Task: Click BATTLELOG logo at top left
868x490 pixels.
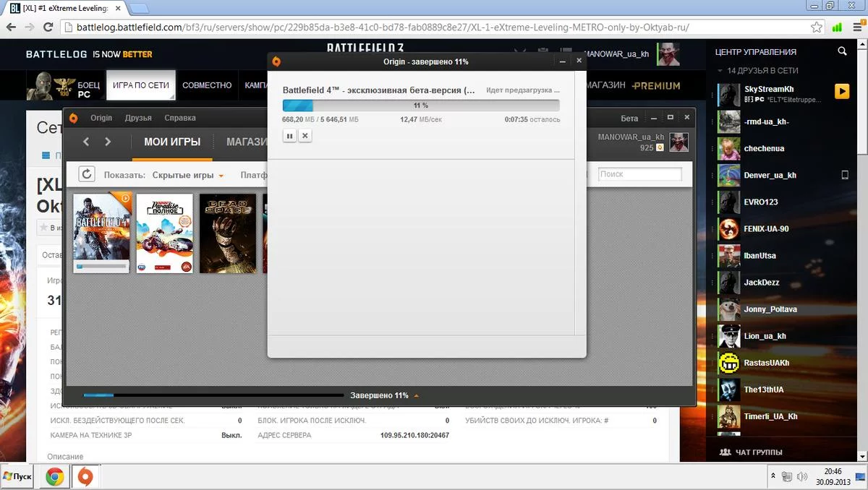Action: coord(57,54)
